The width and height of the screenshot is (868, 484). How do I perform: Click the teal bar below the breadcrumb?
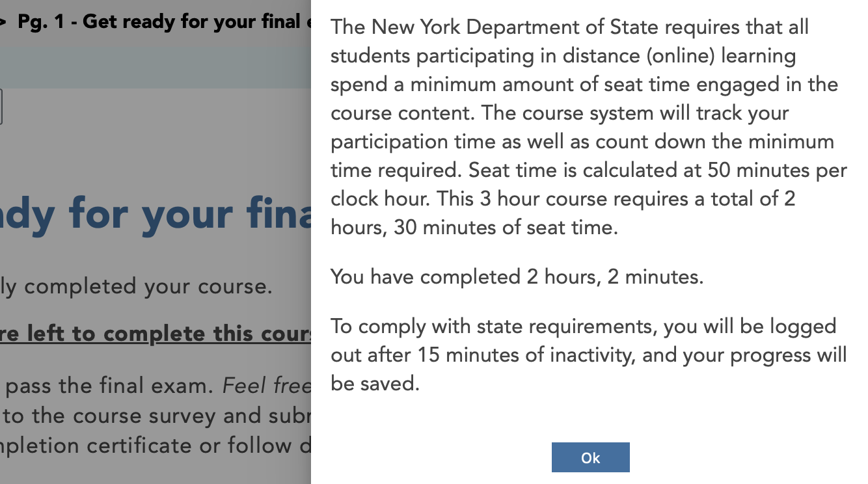(x=156, y=67)
